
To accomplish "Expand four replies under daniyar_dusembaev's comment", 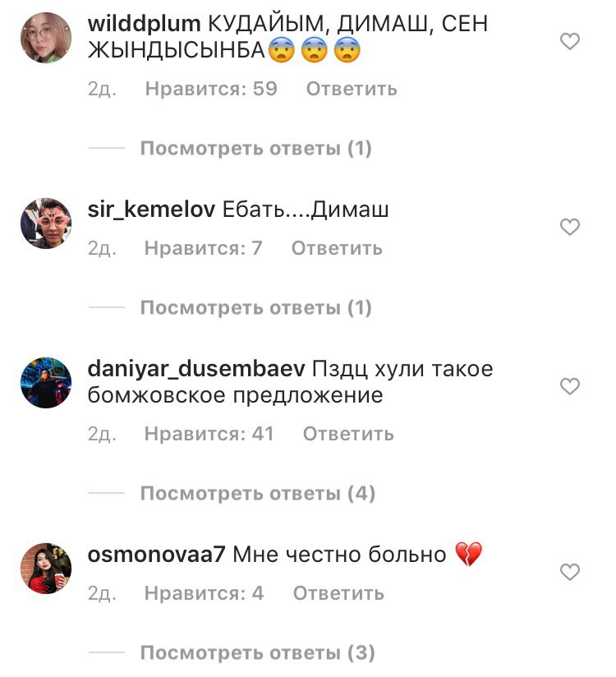I will 258,493.
